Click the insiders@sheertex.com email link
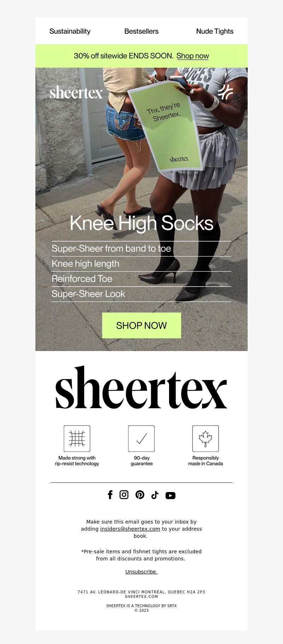The height and width of the screenshot is (644, 283). pos(130,529)
